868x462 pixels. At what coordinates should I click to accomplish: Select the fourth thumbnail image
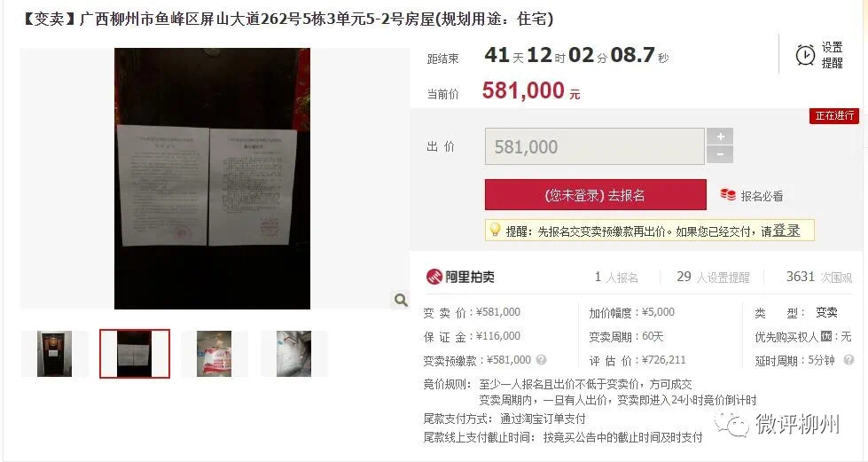pos(294,354)
